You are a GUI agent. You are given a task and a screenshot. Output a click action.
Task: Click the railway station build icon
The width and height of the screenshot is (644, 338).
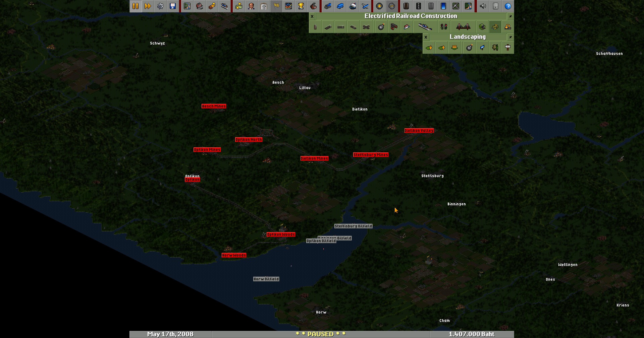tap(424, 27)
